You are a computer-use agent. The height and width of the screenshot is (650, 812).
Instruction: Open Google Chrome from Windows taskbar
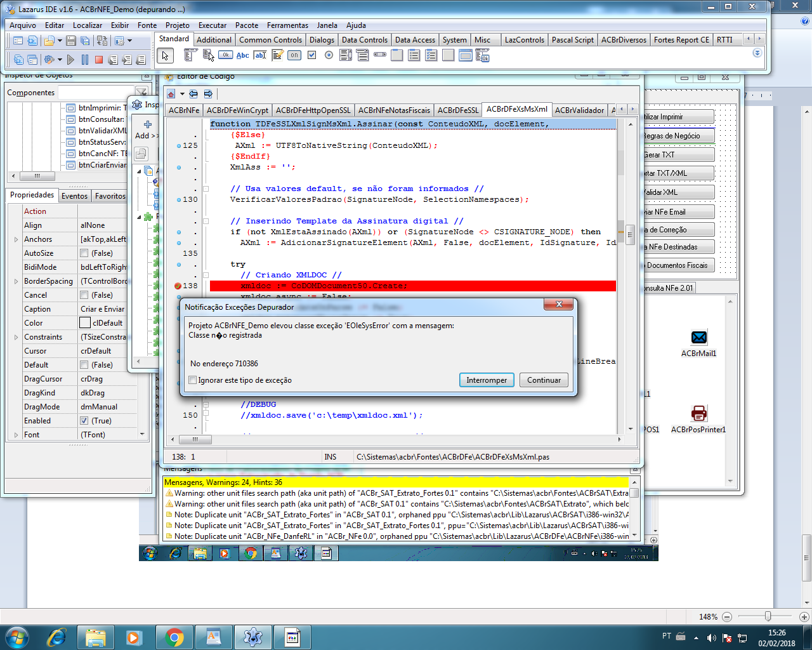click(x=174, y=637)
